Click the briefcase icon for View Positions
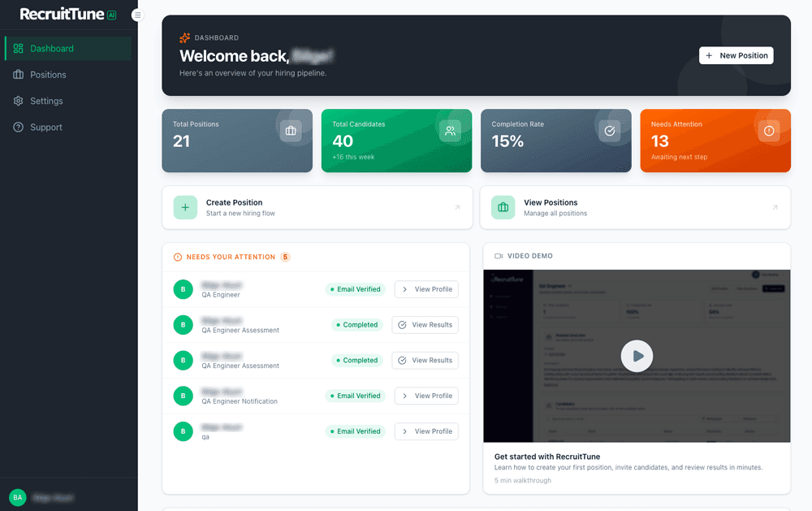 click(x=503, y=207)
